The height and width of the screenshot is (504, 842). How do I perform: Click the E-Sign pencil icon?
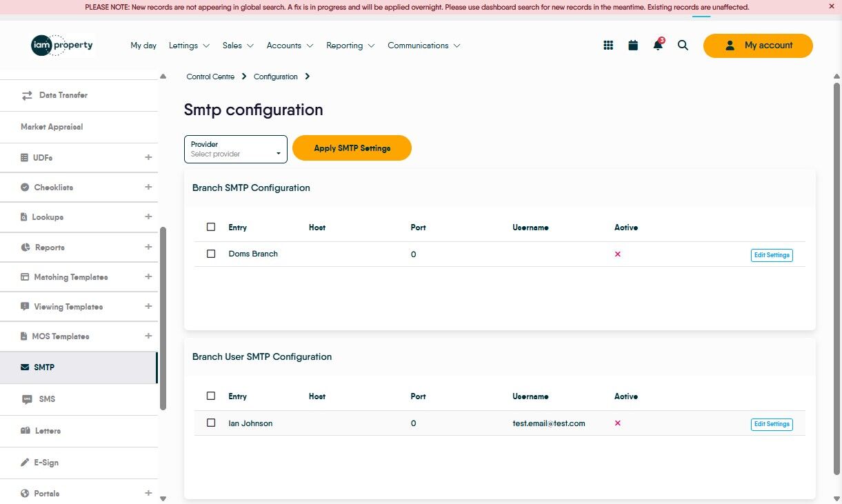pyautogui.click(x=26, y=463)
